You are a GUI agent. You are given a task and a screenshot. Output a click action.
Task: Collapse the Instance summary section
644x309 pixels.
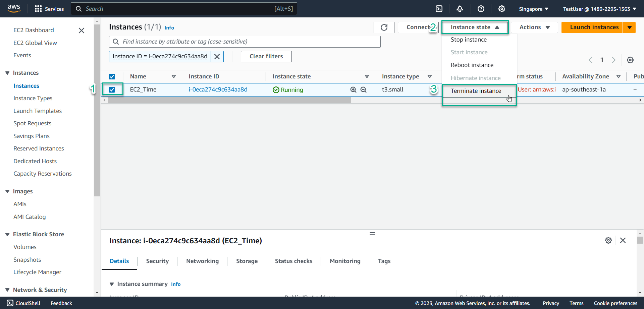click(x=112, y=284)
